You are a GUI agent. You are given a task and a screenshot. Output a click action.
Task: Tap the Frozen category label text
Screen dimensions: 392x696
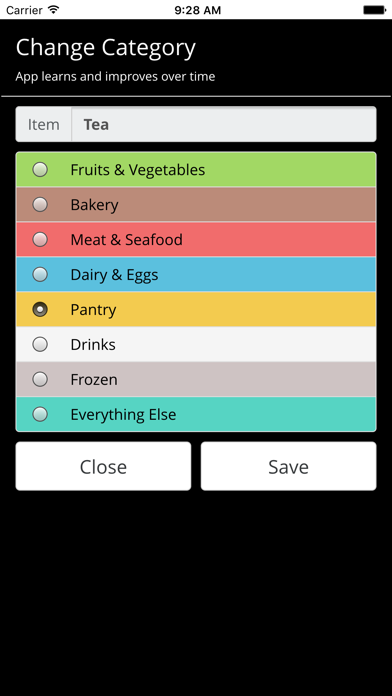[x=94, y=380]
